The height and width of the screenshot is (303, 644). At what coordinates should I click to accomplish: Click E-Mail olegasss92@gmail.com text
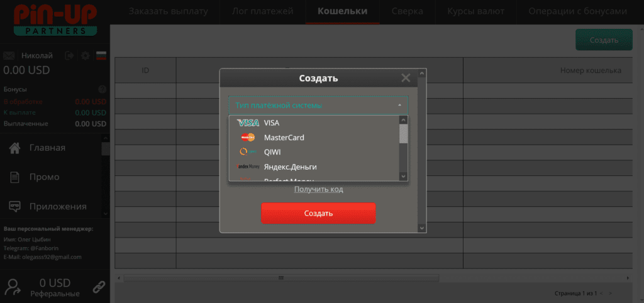click(43, 257)
